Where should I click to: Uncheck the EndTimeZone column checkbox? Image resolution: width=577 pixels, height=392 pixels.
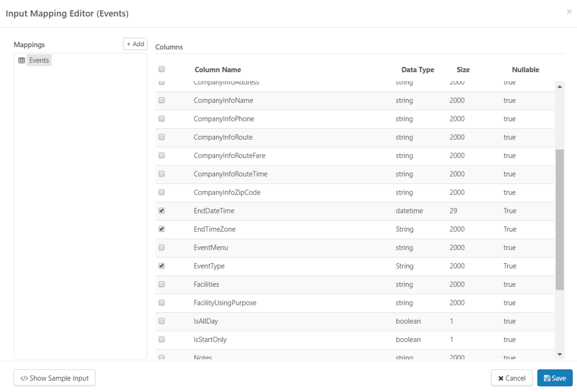click(162, 229)
